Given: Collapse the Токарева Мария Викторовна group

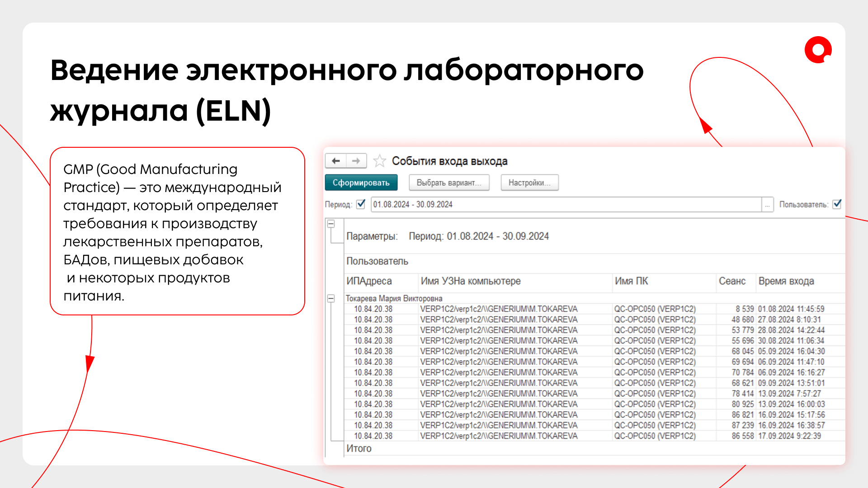Looking at the screenshot, I should [331, 298].
